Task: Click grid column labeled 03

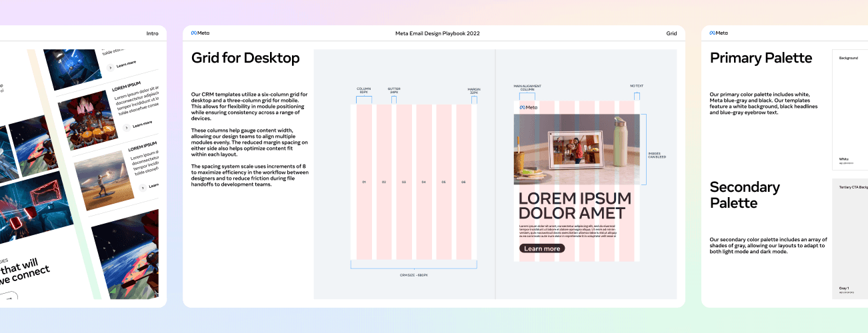Action: (404, 181)
